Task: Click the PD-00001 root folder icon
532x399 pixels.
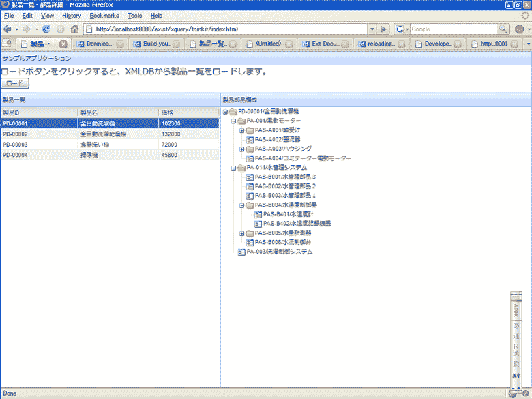Action: point(233,111)
